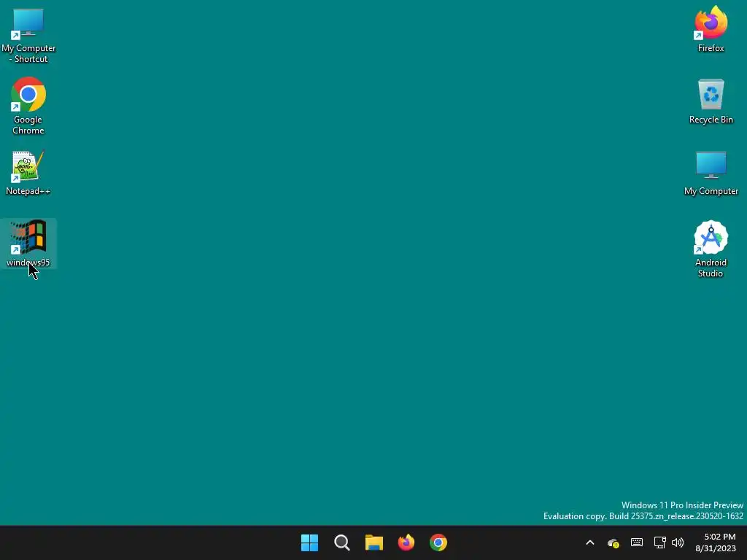Open the touch keyboard tray icon
Viewport: 747px width, 560px height.
tap(636, 542)
